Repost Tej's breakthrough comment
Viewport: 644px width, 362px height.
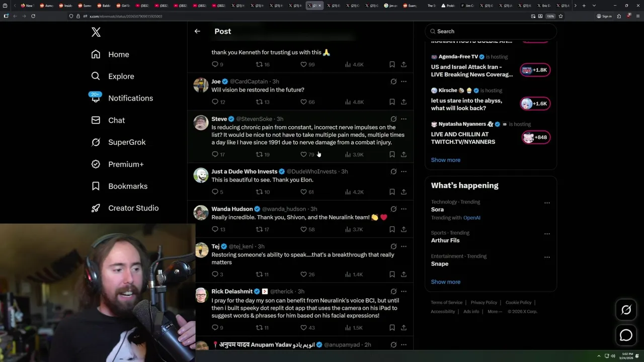click(x=263, y=275)
